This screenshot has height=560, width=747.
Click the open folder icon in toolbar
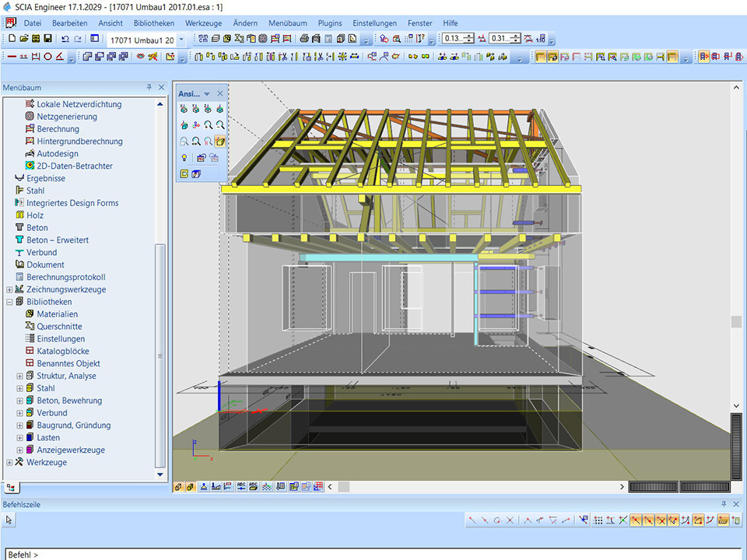(24, 38)
